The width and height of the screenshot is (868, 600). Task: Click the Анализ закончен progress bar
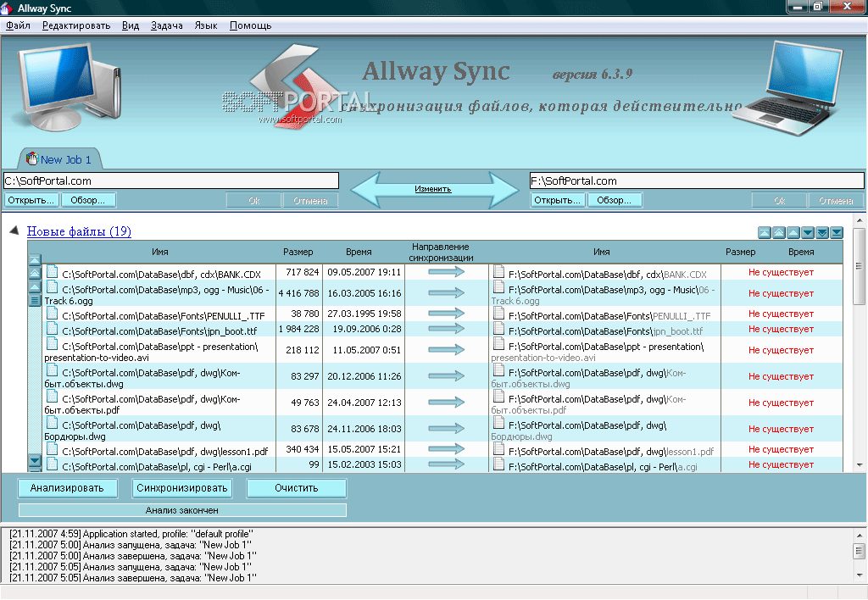[182, 510]
